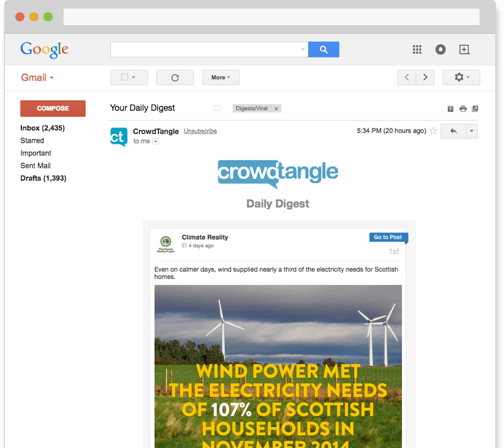Click the Unsubscribe link
This screenshot has width=504, height=448.
[x=200, y=131]
